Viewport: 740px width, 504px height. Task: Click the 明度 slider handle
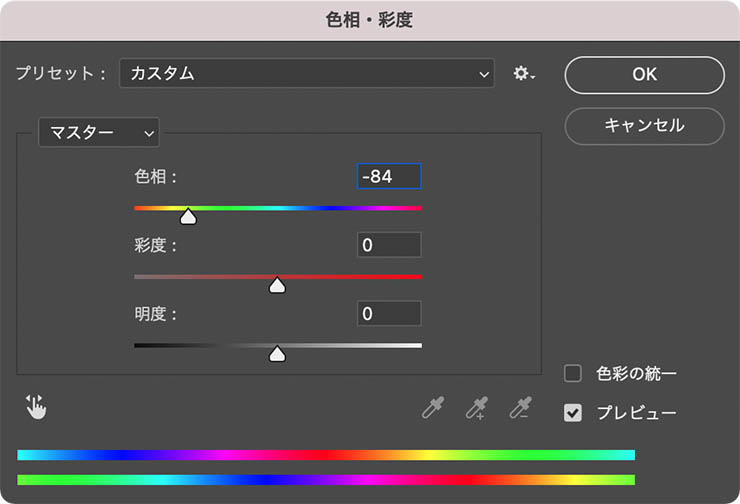coord(278,353)
